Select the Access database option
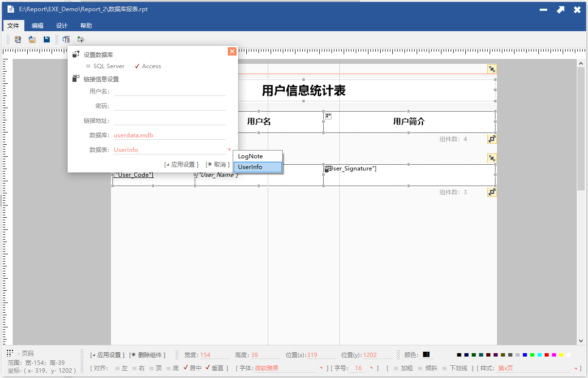 click(x=148, y=66)
